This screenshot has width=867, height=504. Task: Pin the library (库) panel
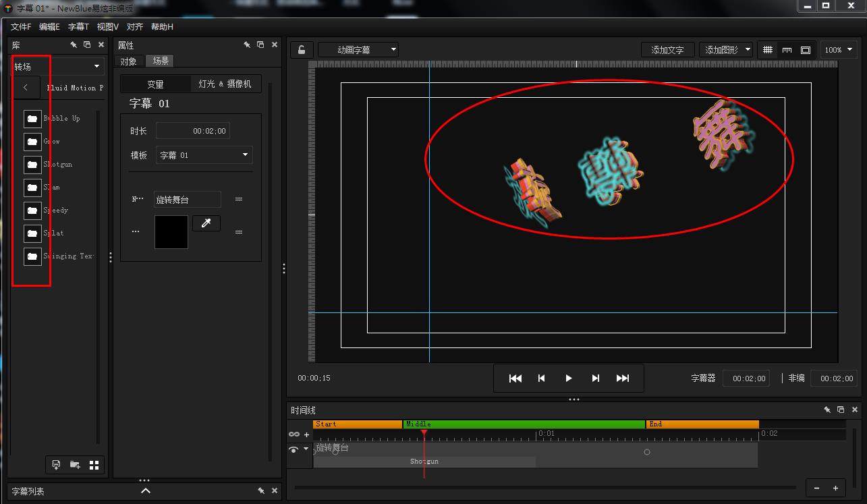tap(74, 45)
